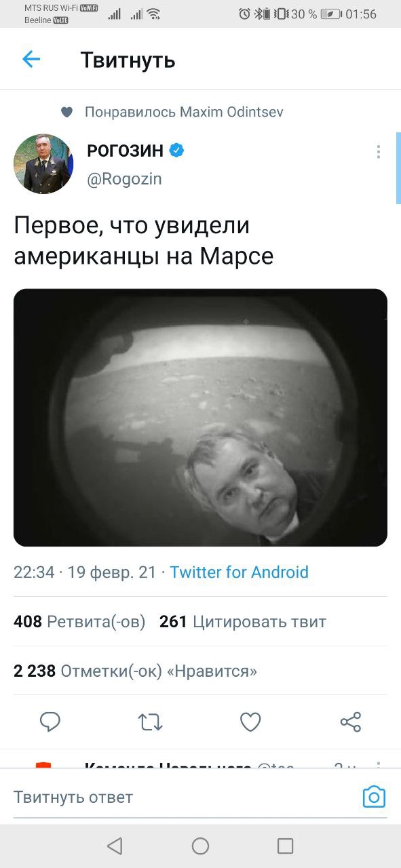This screenshot has width=401, height=868.
Task: Tap the back arrow icon
Action: point(31,60)
